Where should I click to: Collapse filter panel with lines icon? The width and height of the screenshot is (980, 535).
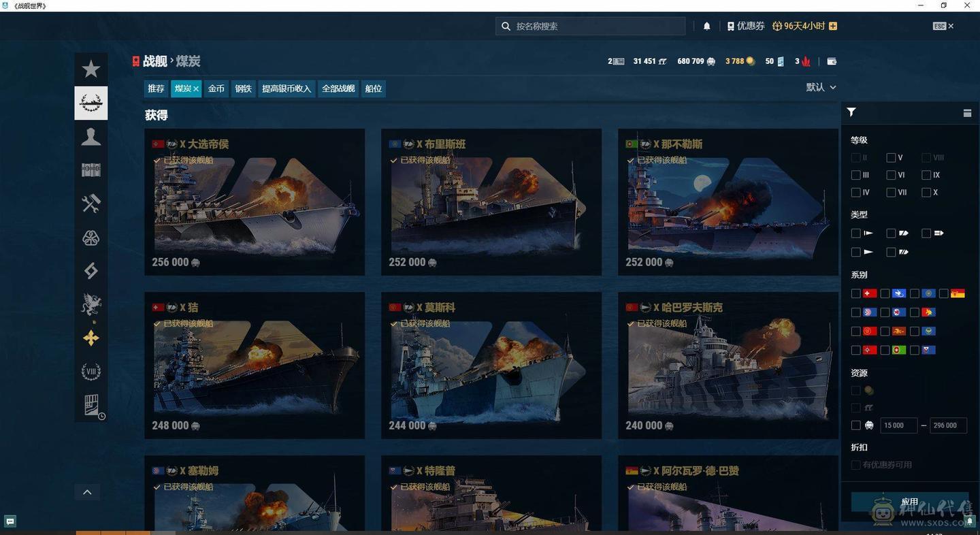(967, 113)
